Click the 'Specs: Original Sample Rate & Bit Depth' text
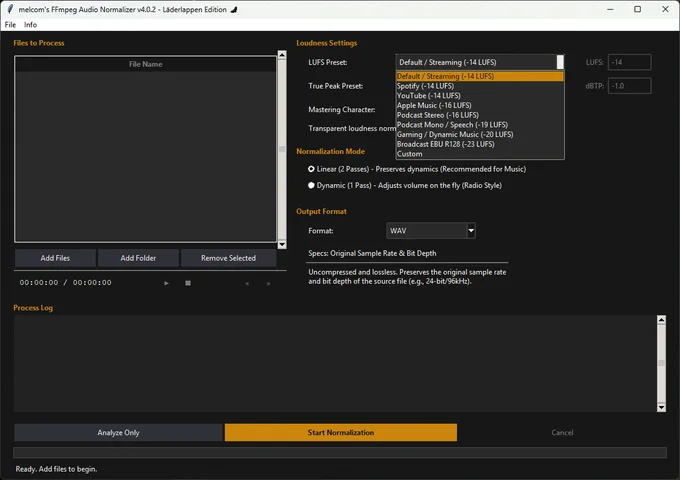The width and height of the screenshot is (680, 480). tap(372, 253)
